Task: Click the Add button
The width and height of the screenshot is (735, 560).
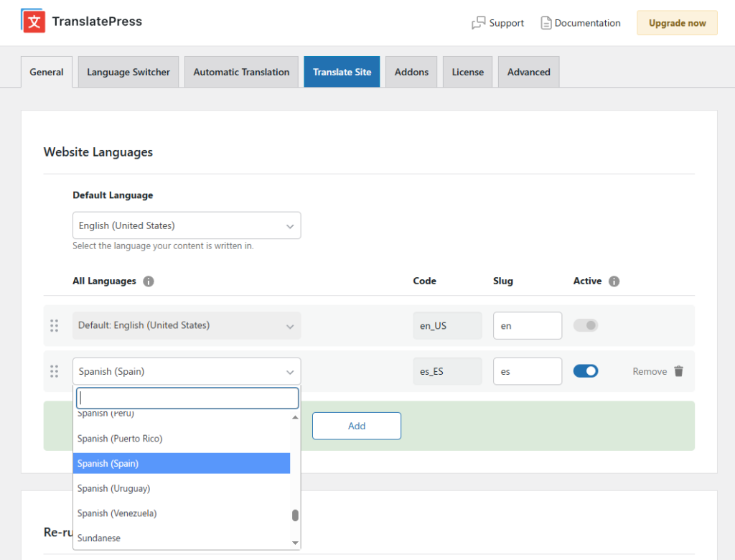Action: tap(356, 426)
